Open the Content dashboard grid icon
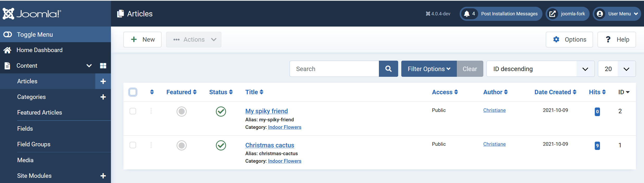 [103, 66]
